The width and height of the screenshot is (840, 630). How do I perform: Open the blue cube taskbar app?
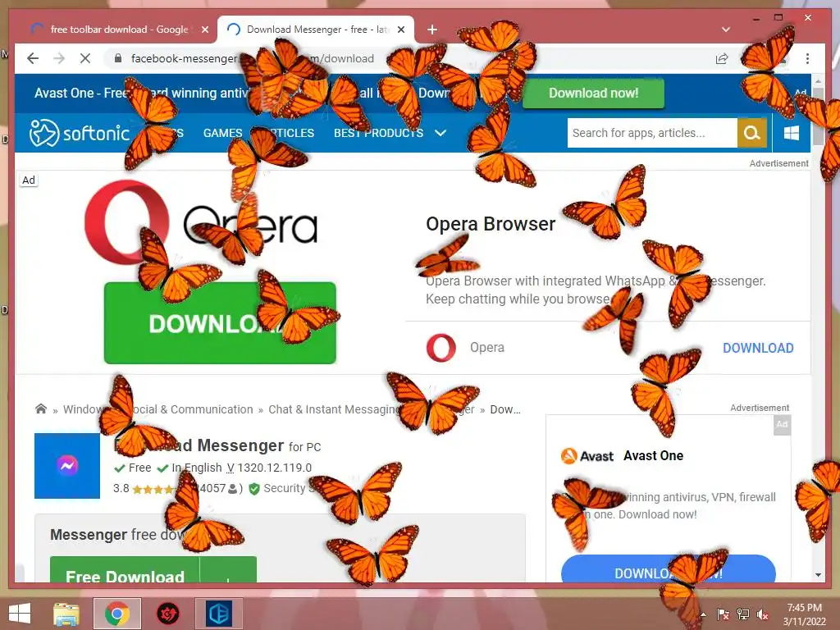coord(218,614)
